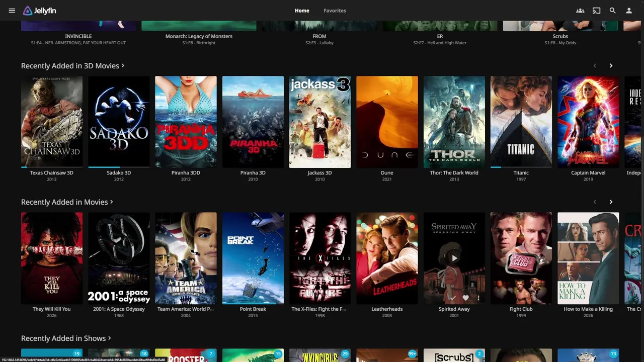Click the Fight Club title text
The height and width of the screenshot is (362, 644).
pos(521,309)
